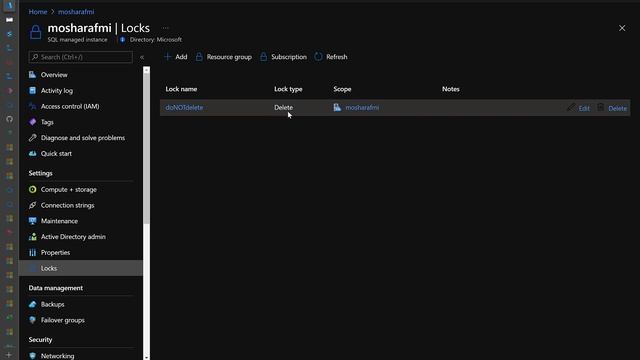
Task: Go to Home breadcrumb
Action: pyautogui.click(x=38, y=12)
